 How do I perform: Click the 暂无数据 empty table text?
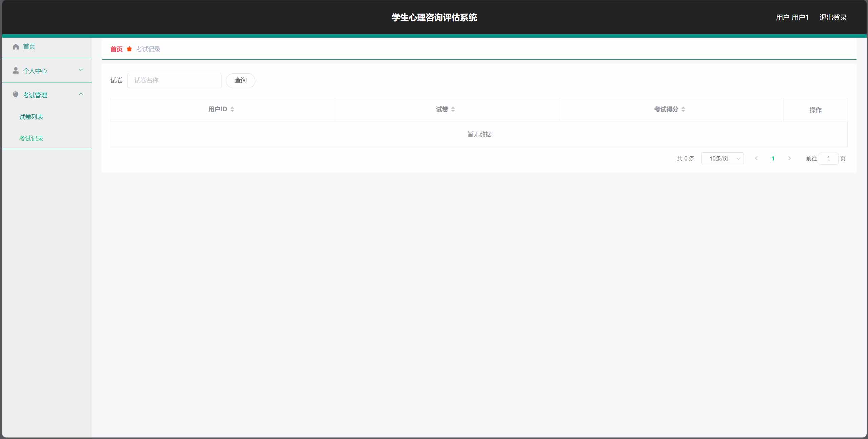tap(479, 134)
